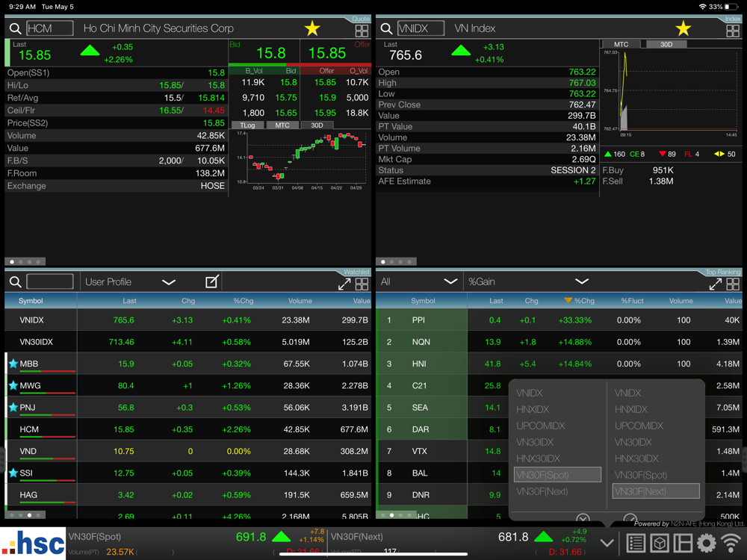This screenshot has width=747, height=560.
Task: Open the HNI row in Top Ranking
Action: coord(559,364)
